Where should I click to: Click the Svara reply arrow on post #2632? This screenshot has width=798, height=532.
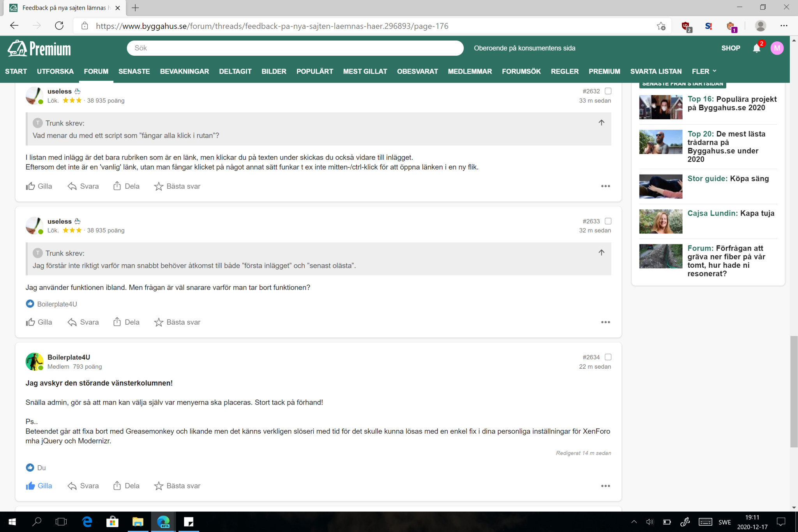pyautogui.click(x=72, y=186)
